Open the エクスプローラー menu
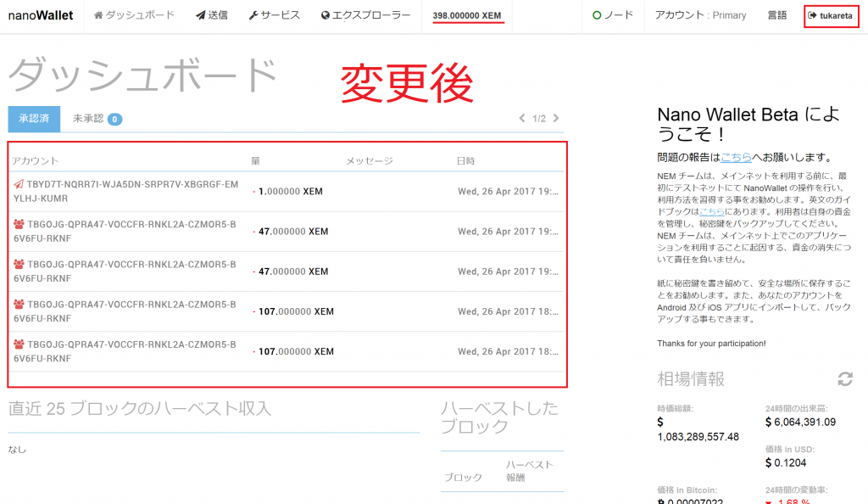The width and height of the screenshot is (868, 504). click(365, 15)
